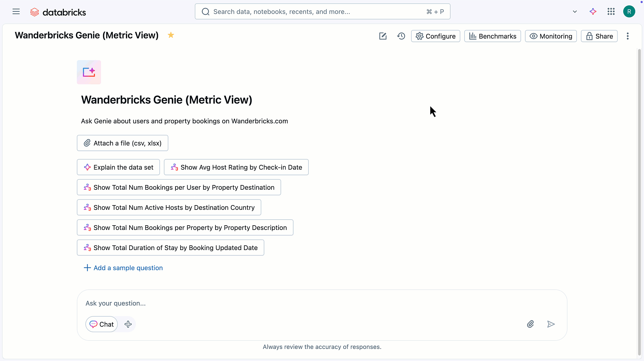Open the apps grid launcher
The image size is (644, 361).
coord(611,12)
